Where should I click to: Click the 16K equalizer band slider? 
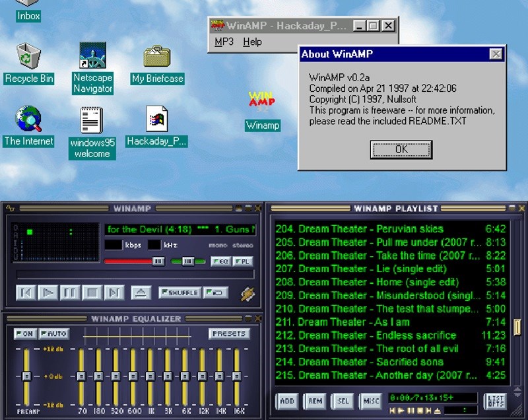[237, 376]
